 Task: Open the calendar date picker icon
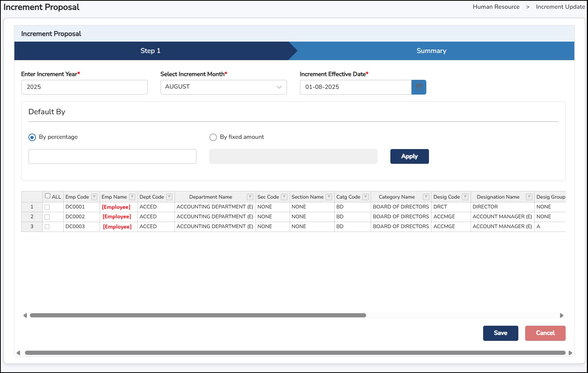click(419, 87)
